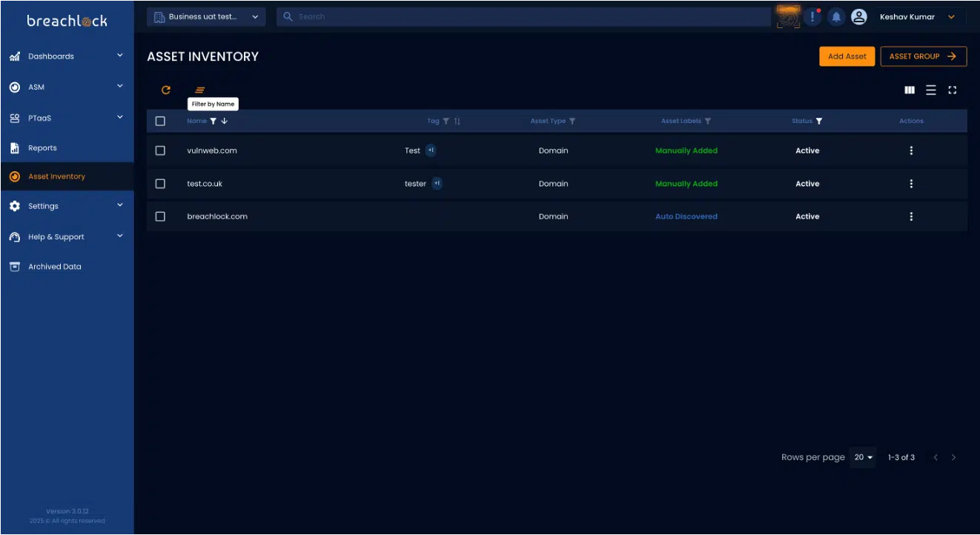This screenshot has width=980, height=535.
Task: Open the orange filter list icon
Action: [199, 90]
